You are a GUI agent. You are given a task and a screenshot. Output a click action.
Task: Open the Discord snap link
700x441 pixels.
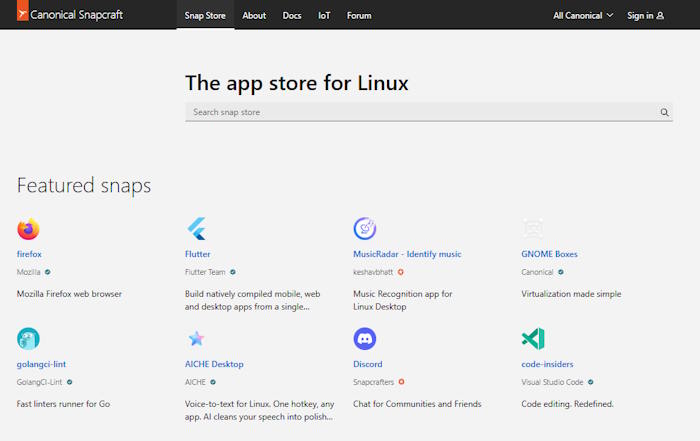coord(367,364)
